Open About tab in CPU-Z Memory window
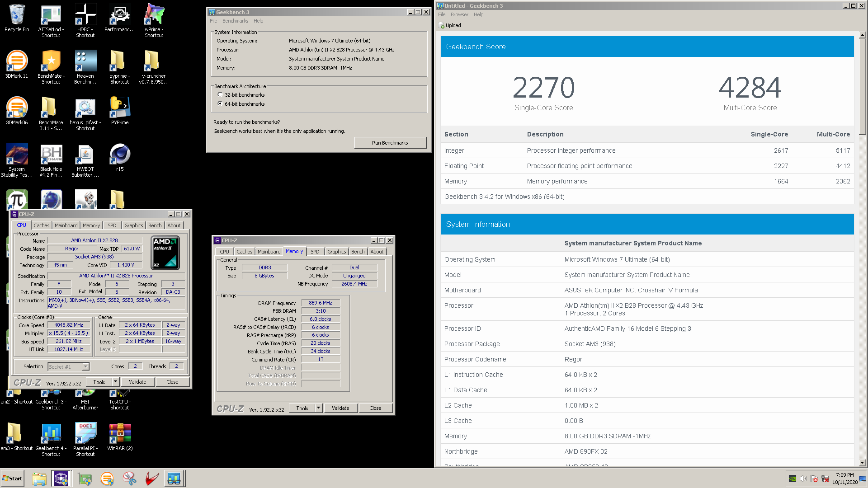This screenshot has width=868, height=488. pyautogui.click(x=377, y=252)
